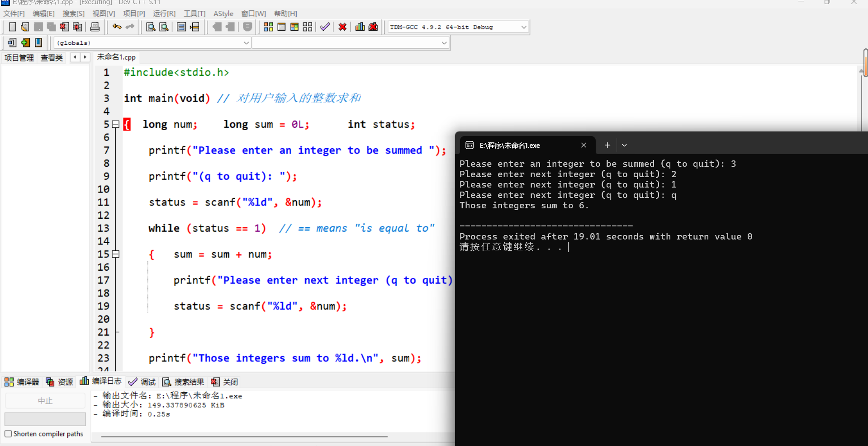Click the Rebuild All grid icon

point(308,27)
